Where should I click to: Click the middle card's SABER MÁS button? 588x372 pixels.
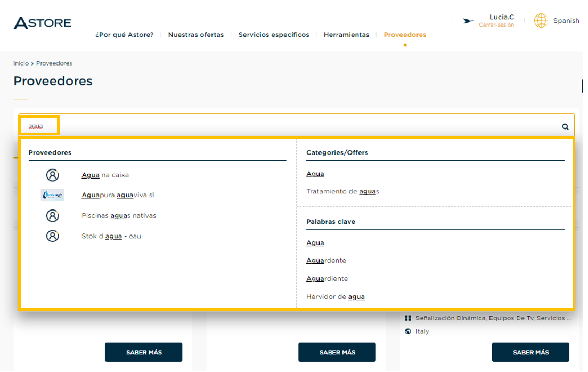click(x=337, y=352)
